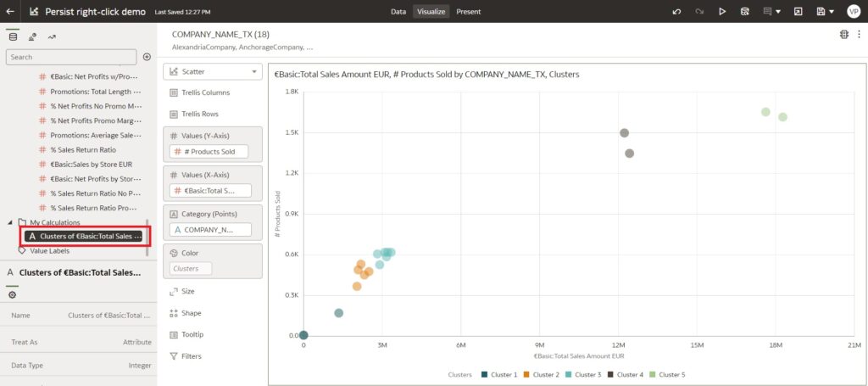The height and width of the screenshot is (386, 868).
Task: Edit the Name property value
Action: pos(108,315)
